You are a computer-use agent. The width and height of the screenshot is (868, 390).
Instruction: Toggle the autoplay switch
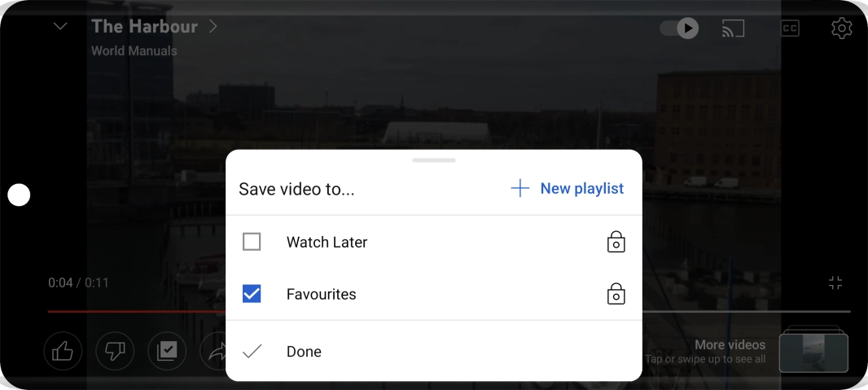[679, 28]
